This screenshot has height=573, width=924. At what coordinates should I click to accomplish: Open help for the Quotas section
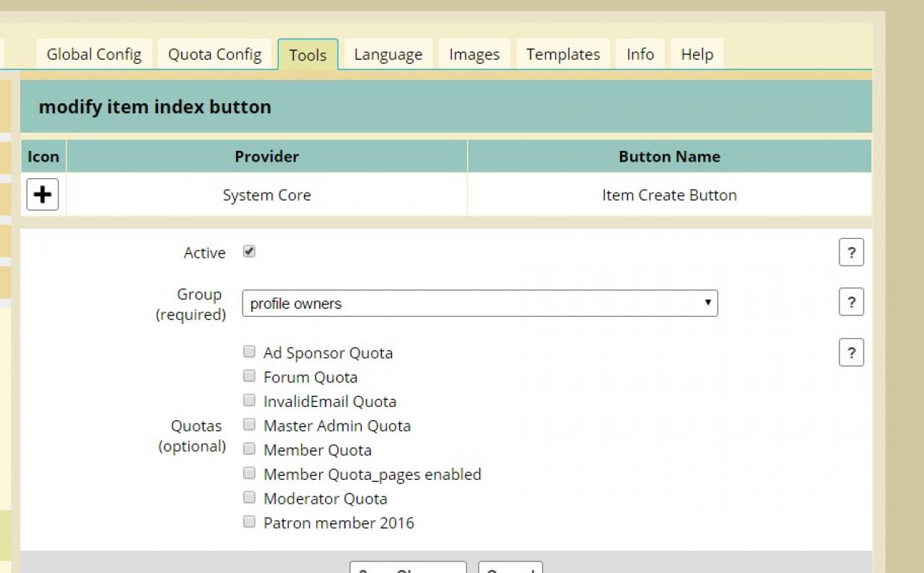click(x=851, y=353)
